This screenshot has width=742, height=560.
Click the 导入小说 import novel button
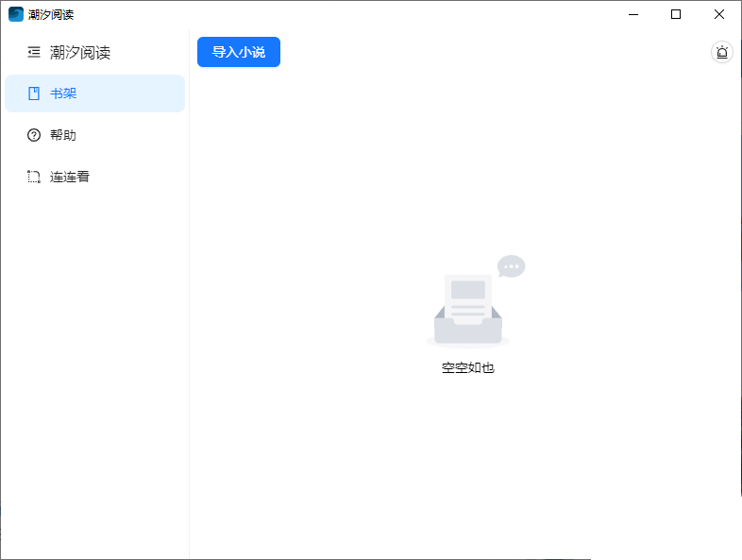coord(239,52)
